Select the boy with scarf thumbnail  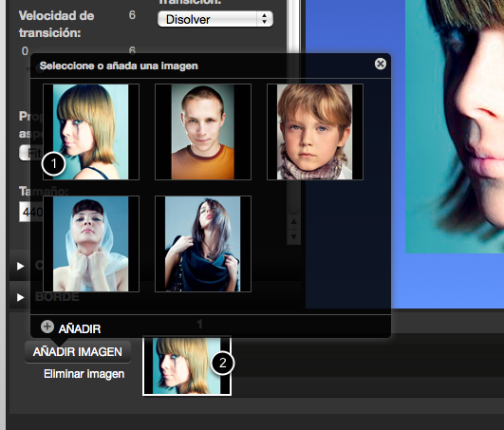315,132
